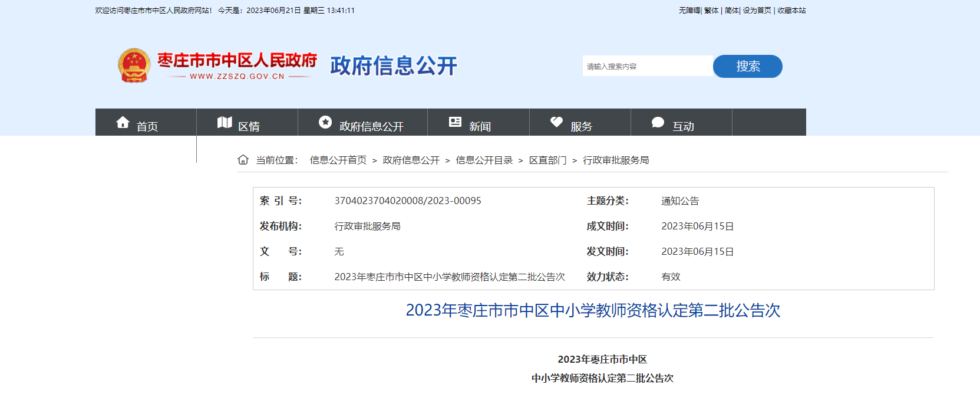Click the home icon in navigation bar
The width and height of the screenshot is (980, 394).
tap(123, 122)
